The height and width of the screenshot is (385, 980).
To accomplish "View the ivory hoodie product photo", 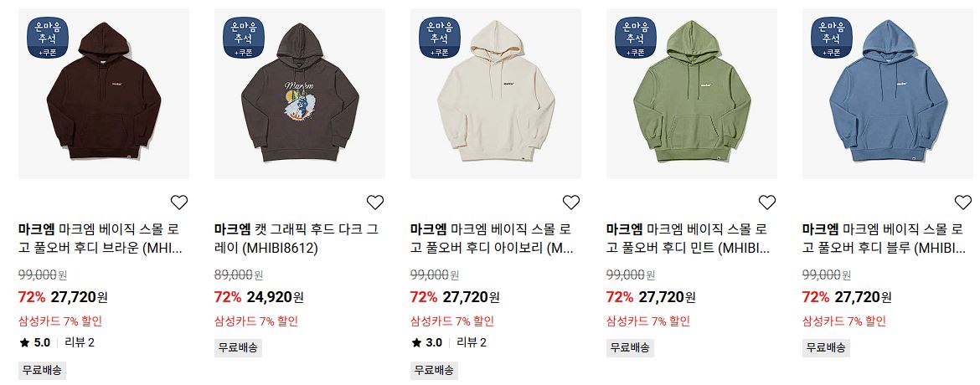I will click(x=496, y=94).
